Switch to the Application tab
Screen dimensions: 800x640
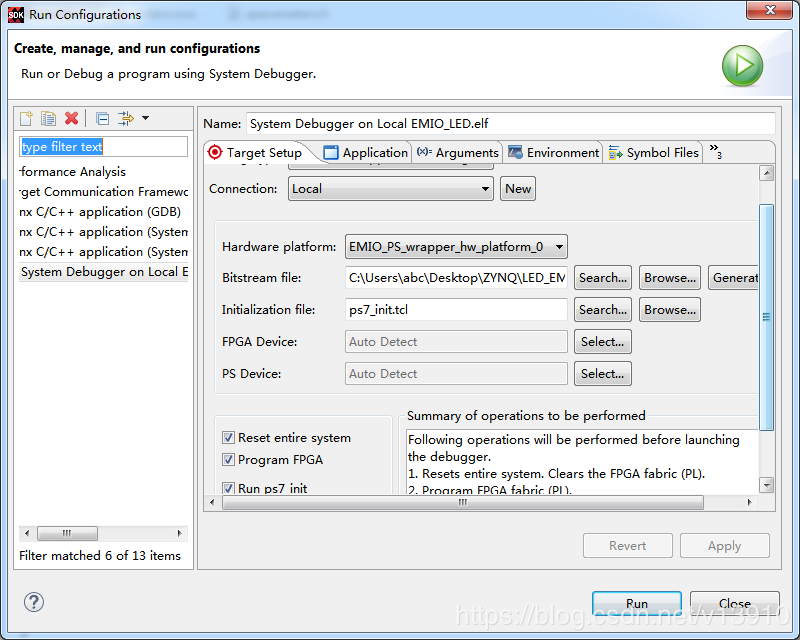tap(366, 153)
